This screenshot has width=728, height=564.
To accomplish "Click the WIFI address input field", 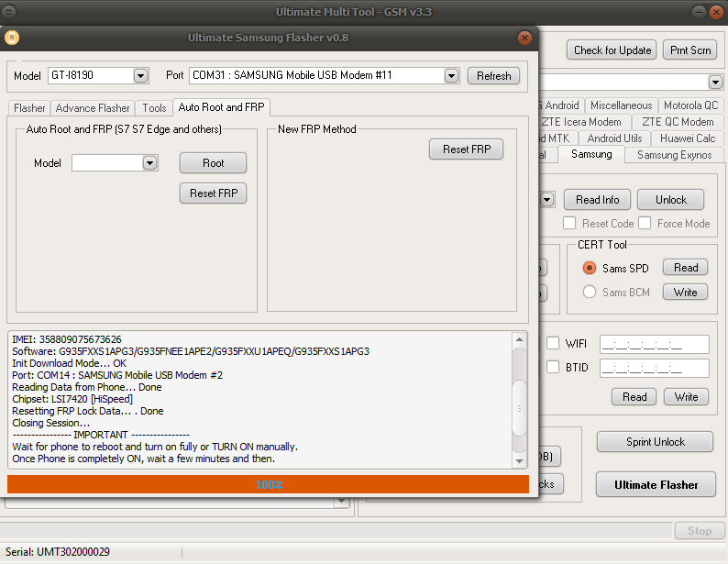I will [x=654, y=345].
